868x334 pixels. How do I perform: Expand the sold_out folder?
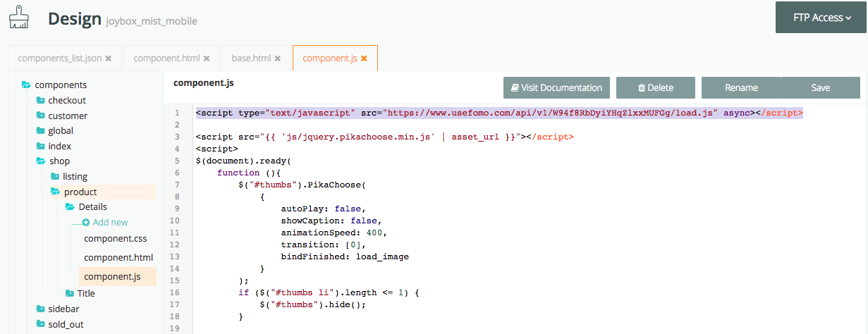coord(66,324)
